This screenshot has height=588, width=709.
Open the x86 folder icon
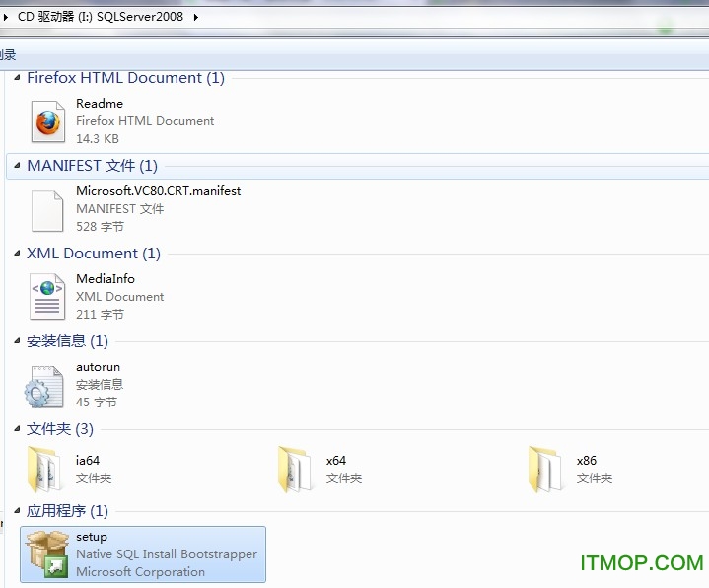[546, 470]
